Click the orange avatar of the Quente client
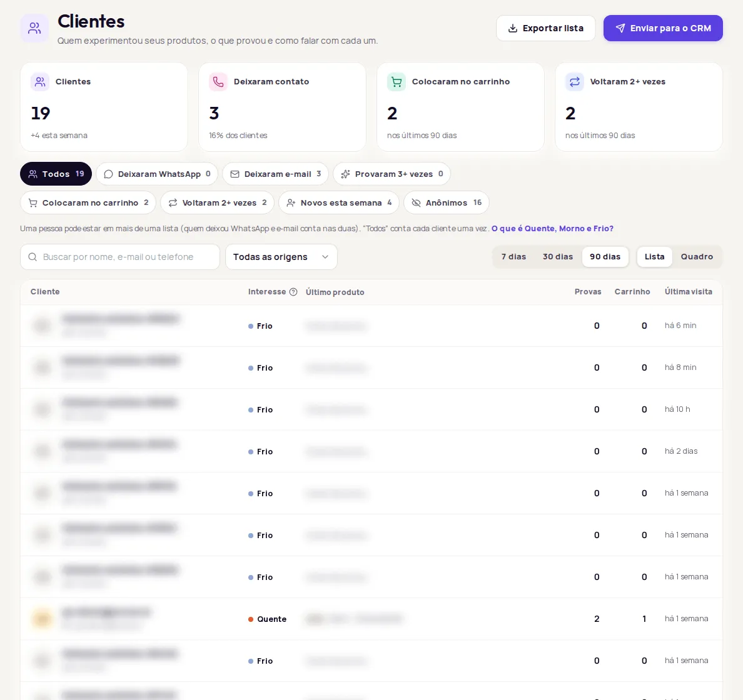743x700 pixels. (x=42, y=619)
